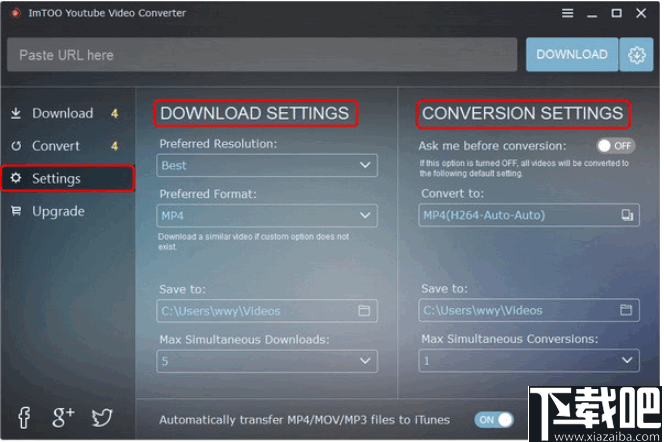This screenshot has width=664, height=442.
Task: Close the converter window
Action: 641,14
